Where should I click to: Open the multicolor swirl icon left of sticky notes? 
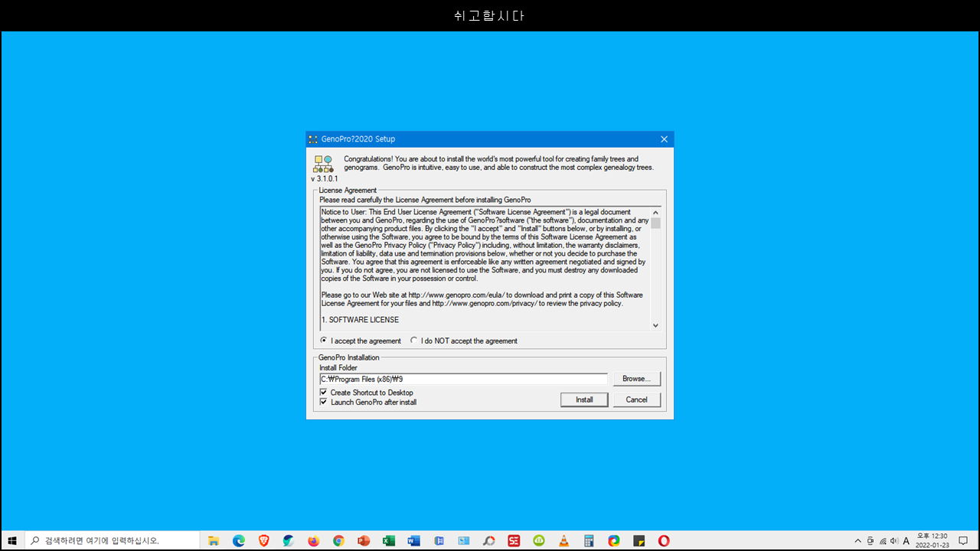point(614,540)
